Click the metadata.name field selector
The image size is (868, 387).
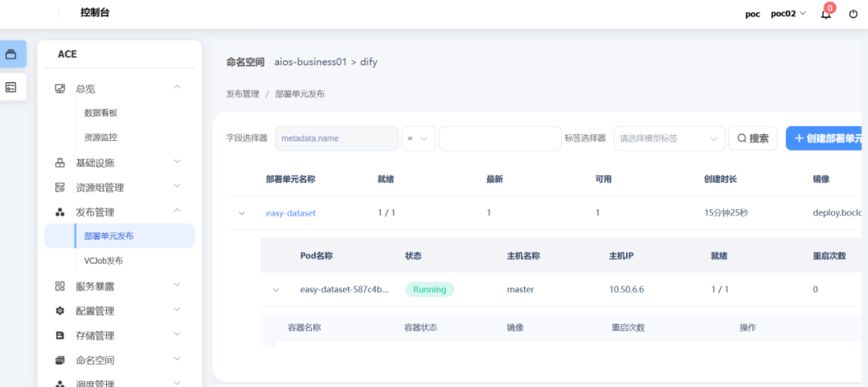coord(337,138)
